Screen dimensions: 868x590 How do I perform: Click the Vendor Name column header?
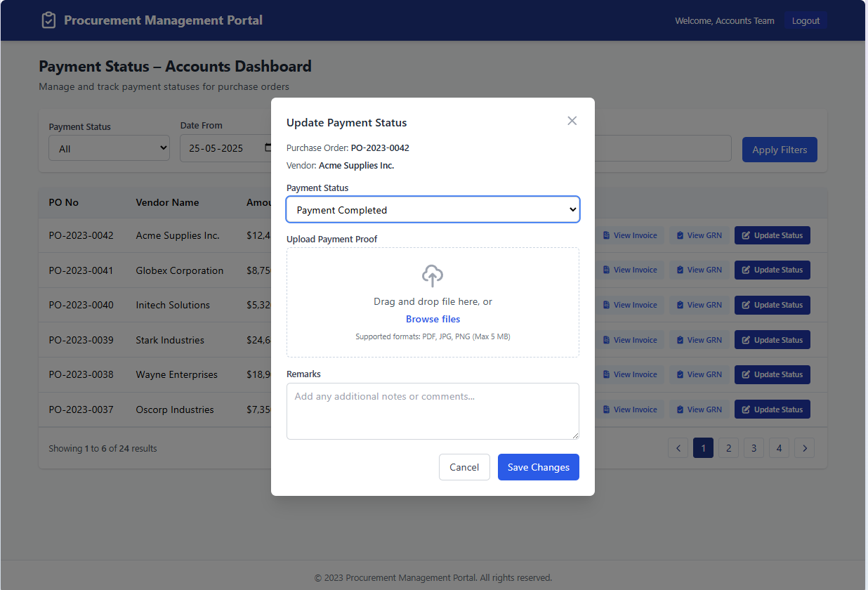click(x=167, y=202)
